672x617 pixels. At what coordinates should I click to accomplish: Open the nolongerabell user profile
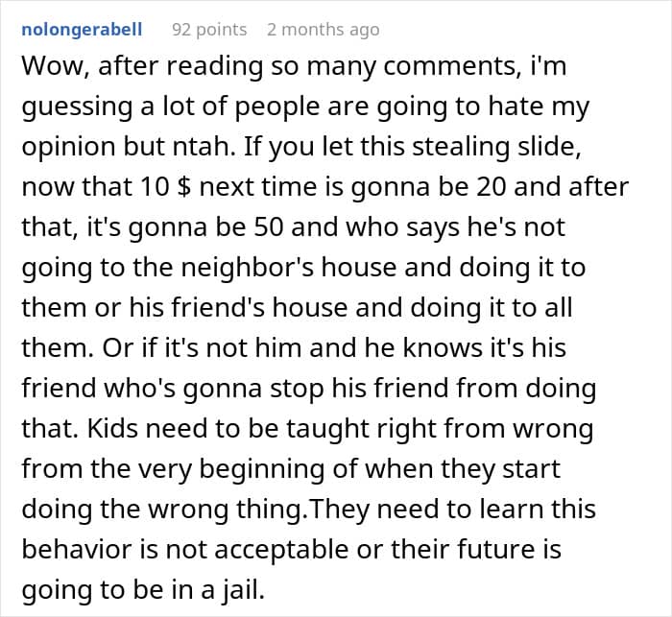tap(81, 30)
